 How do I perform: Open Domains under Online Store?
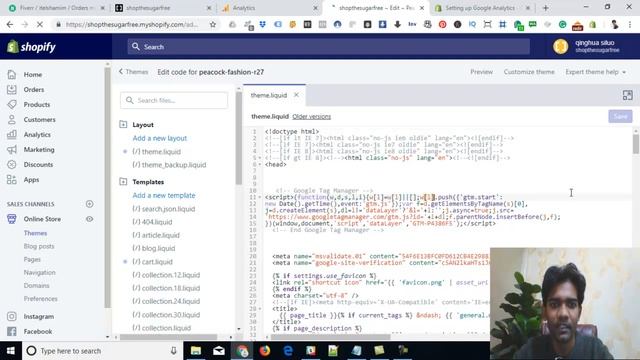pos(36,285)
